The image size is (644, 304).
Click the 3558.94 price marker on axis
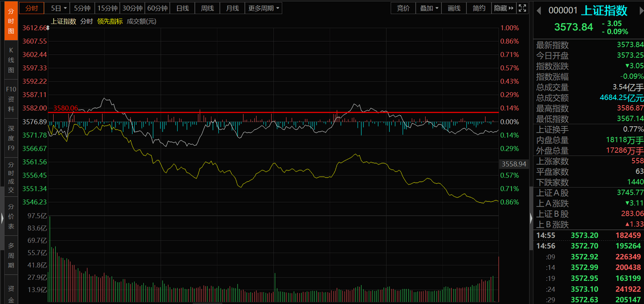click(513, 164)
